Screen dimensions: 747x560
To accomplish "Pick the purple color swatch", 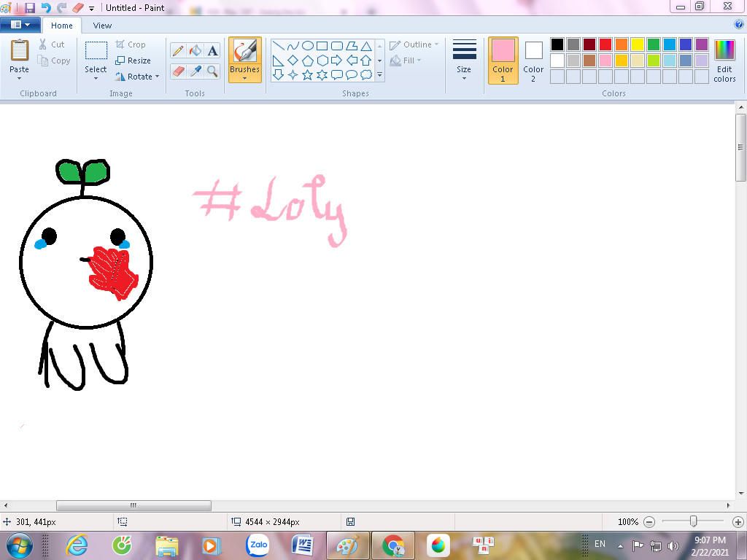I will tap(702, 44).
